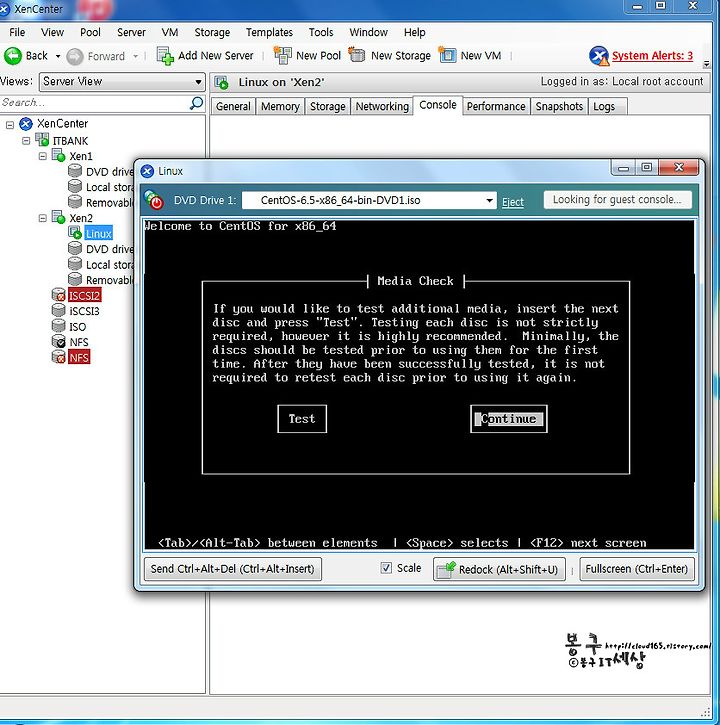Click the Xen1 server icon

click(x=58, y=155)
